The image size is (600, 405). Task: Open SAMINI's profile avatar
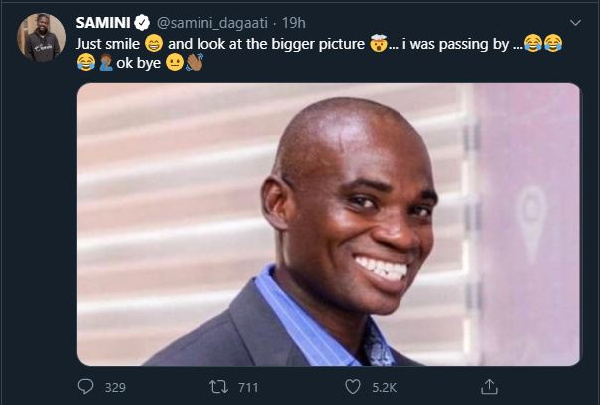click(x=42, y=36)
